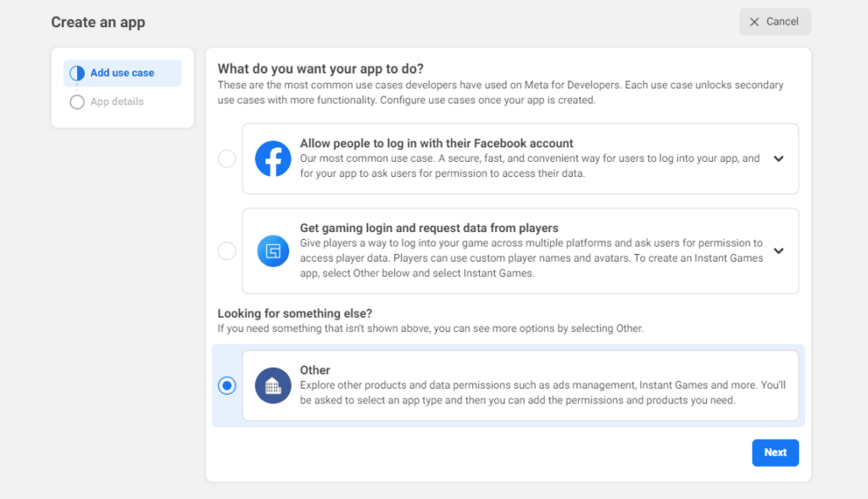
Task: Expand the Facebook login use case chevron
Action: (778, 158)
